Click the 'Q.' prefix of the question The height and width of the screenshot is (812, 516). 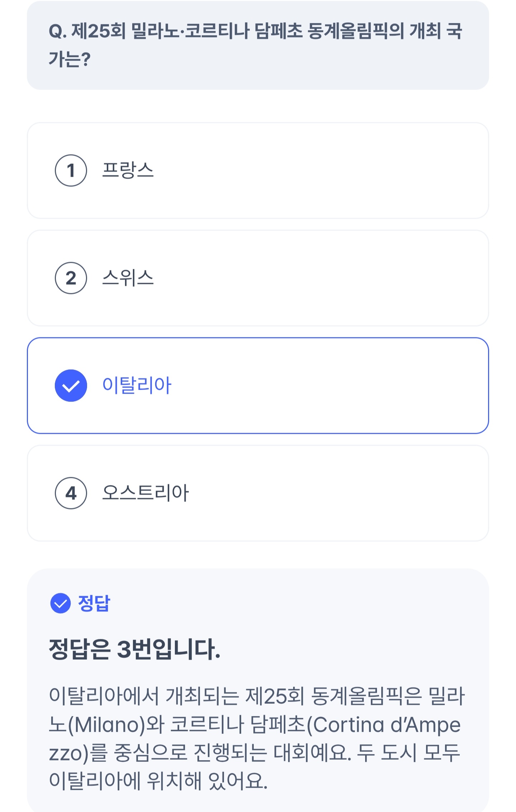(x=58, y=32)
